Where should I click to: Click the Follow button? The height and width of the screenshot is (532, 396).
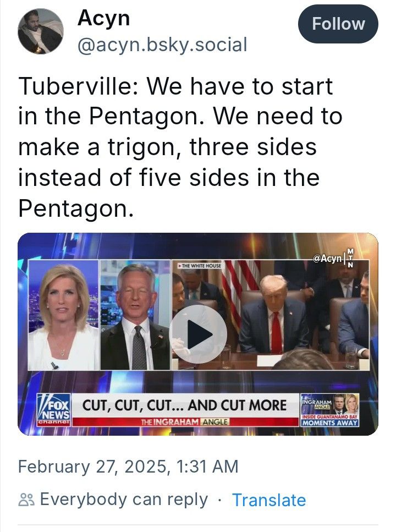click(338, 24)
